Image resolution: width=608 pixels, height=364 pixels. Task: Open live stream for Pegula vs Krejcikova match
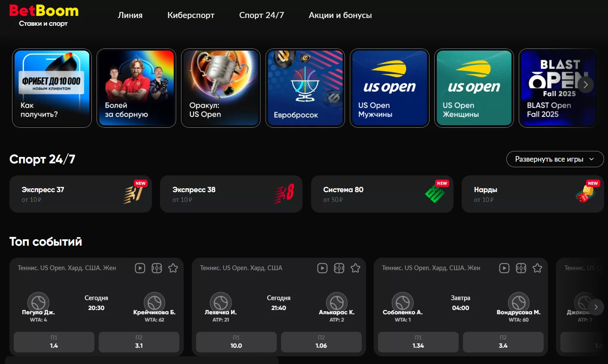[x=140, y=268]
